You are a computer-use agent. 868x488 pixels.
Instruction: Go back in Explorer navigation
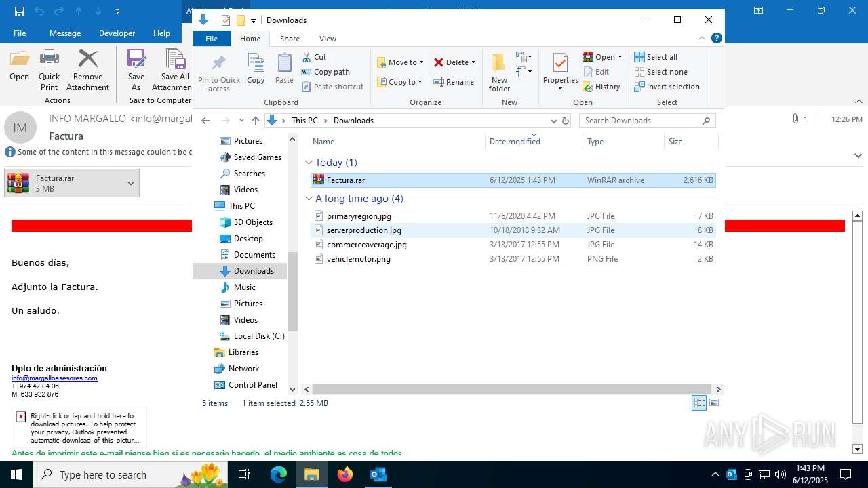pyautogui.click(x=205, y=121)
